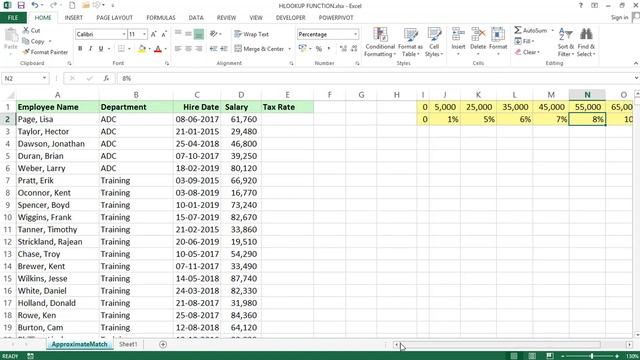Viewport: 640px width, 360px height.
Task: Click the Paste clipboard icon
Action: 11,36
